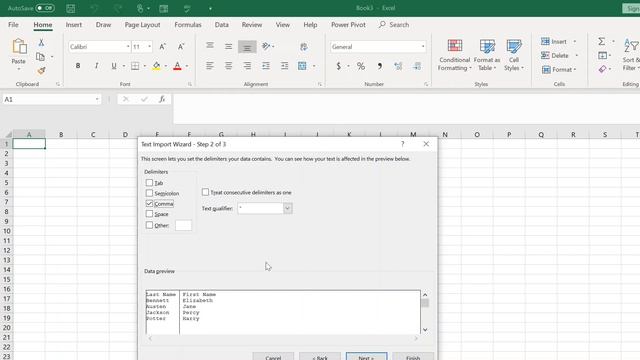Image resolution: width=640 pixels, height=360 pixels.
Task: Click the Copy icon in Clipboard group
Action: (x=40, y=57)
